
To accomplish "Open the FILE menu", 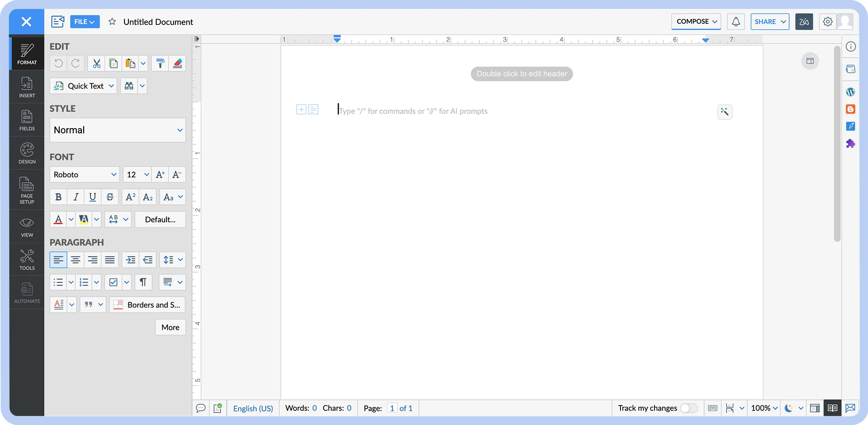I will point(85,21).
